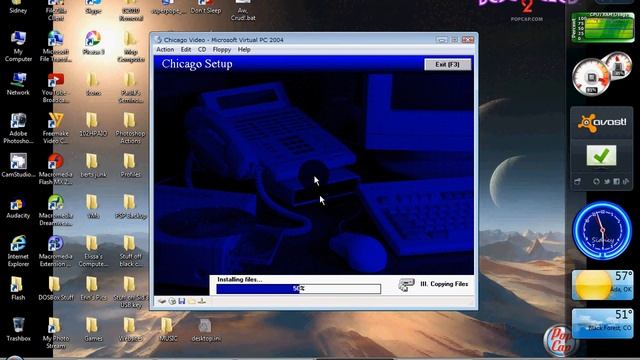Open the Freemake Video Converter shortcut

pos(56,129)
